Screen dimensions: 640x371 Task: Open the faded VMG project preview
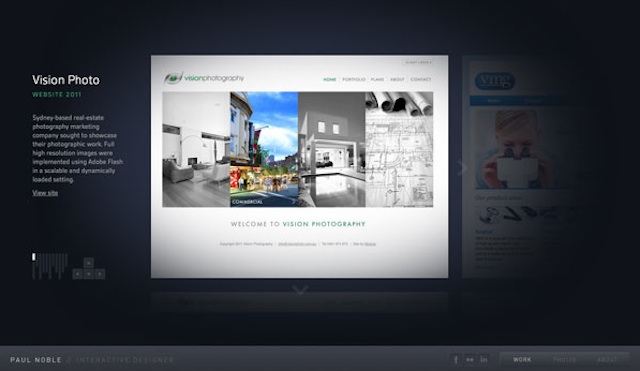point(516,167)
